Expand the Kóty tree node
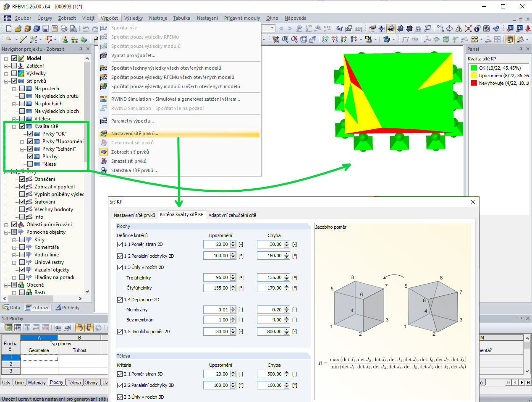This screenshot has width=532, height=402. click(14, 240)
